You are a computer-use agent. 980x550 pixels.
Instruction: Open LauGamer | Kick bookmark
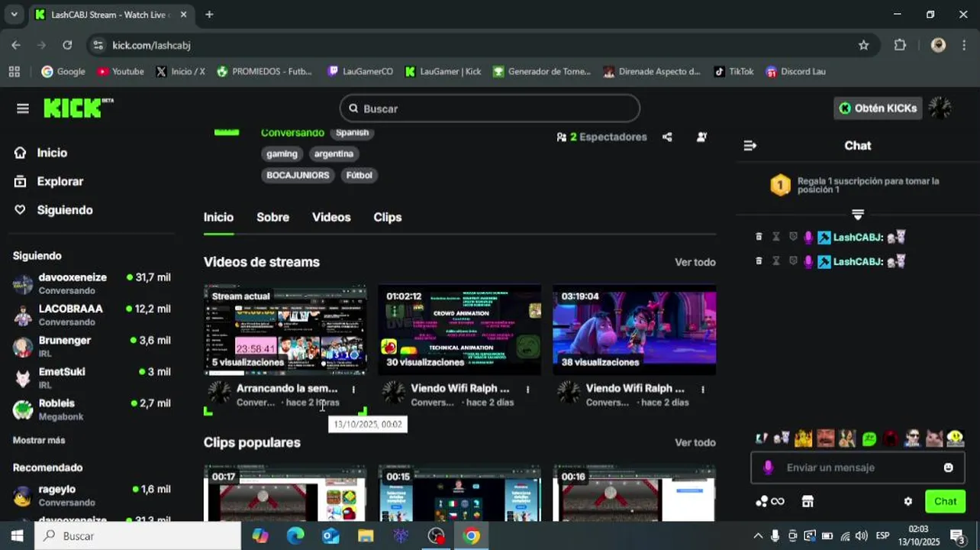(443, 71)
